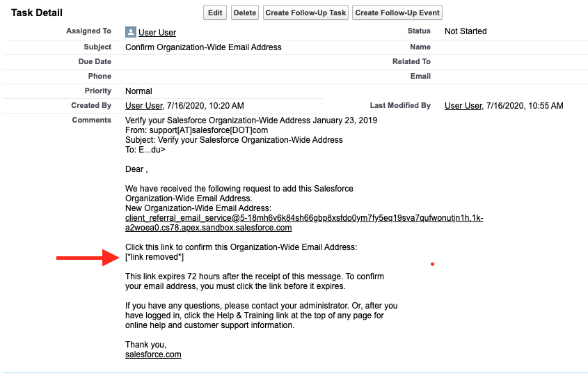Open the salesforce.com link at the bottom
The width and height of the screenshot is (588, 374).
click(x=153, y=354)
